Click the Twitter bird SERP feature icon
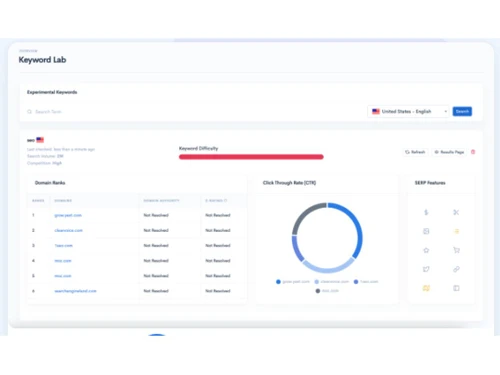 click(426, 269)
